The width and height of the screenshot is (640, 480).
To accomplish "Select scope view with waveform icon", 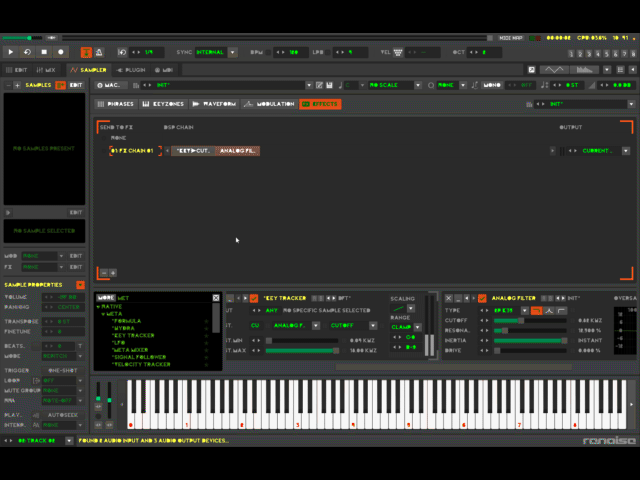I will pos(554,70).
